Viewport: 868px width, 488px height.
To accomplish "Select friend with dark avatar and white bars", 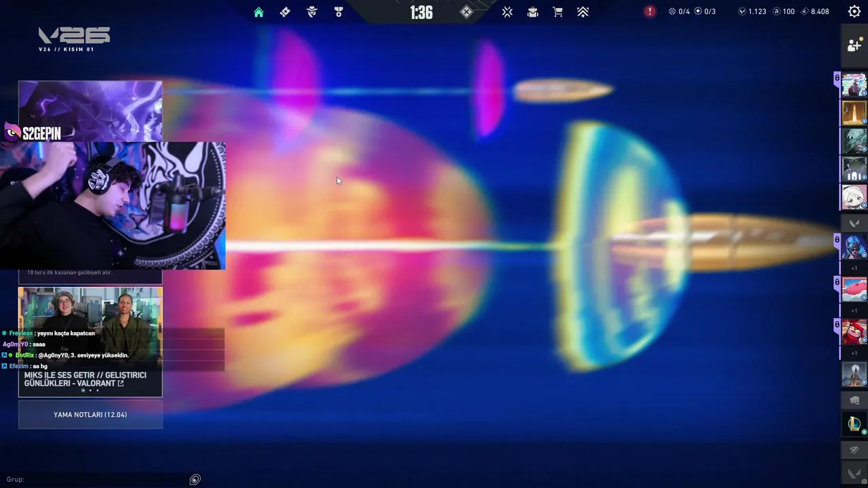I will coord(854,169).
